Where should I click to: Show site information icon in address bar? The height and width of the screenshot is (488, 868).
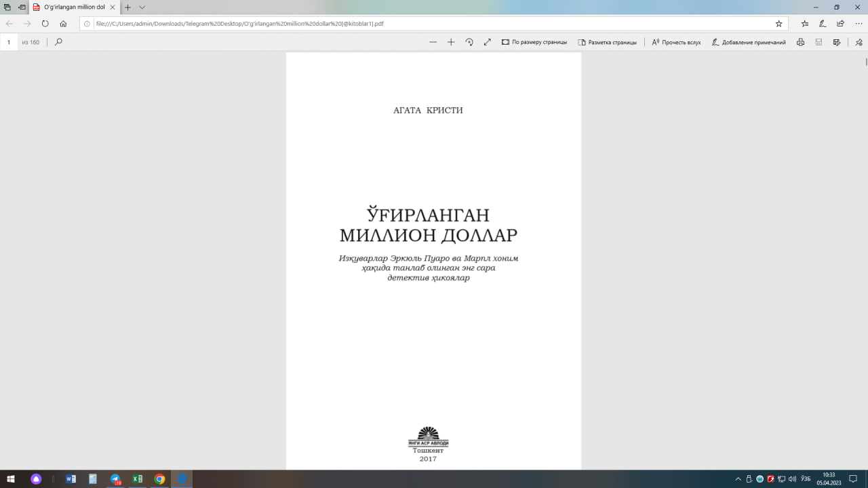pyautogui.click(x=87, y=23)
